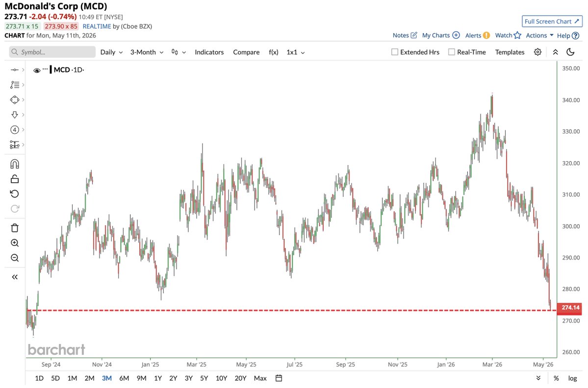Open the 3-Month period dropdown
This screenshot has height=388, width=588.
pyautogui.click(x=147, y=52)
